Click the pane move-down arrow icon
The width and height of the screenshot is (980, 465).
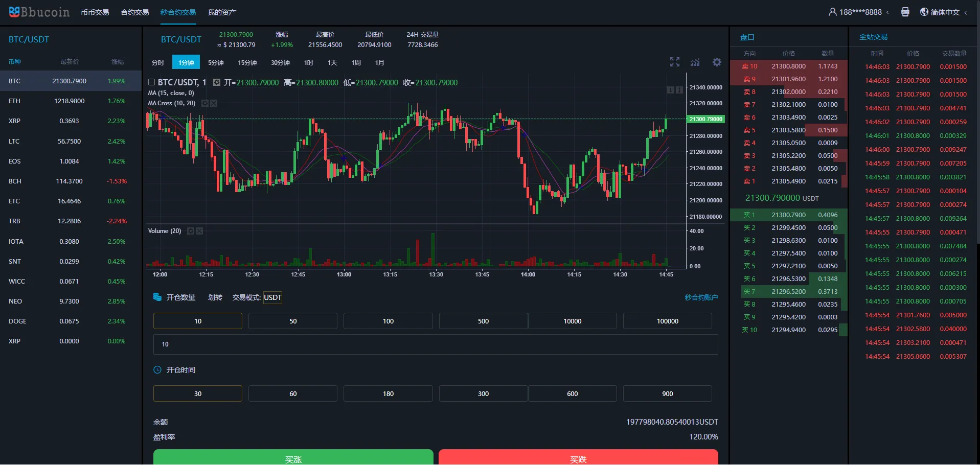671,90
